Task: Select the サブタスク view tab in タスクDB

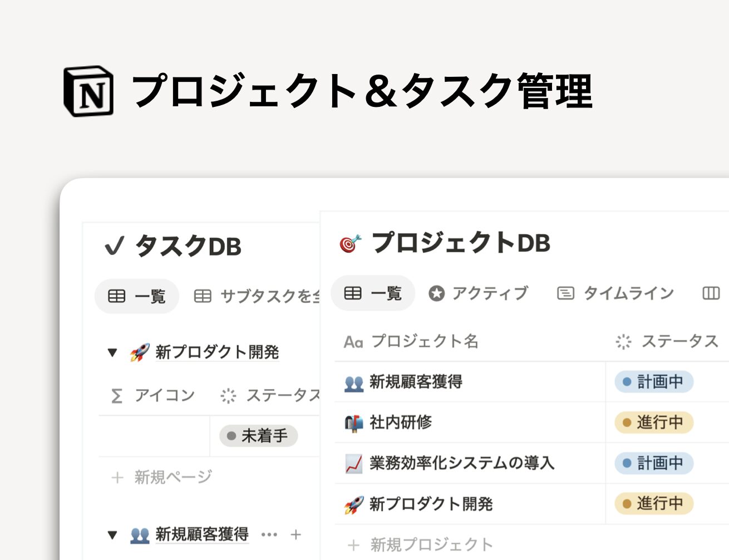Action: tap(257, 296)
